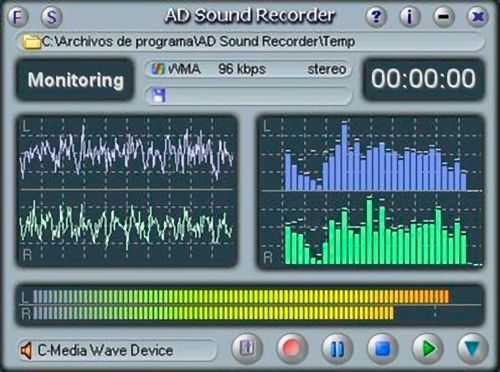Click the 96 kbps bitrate value
500x372 pixels.
pos(242,69)
